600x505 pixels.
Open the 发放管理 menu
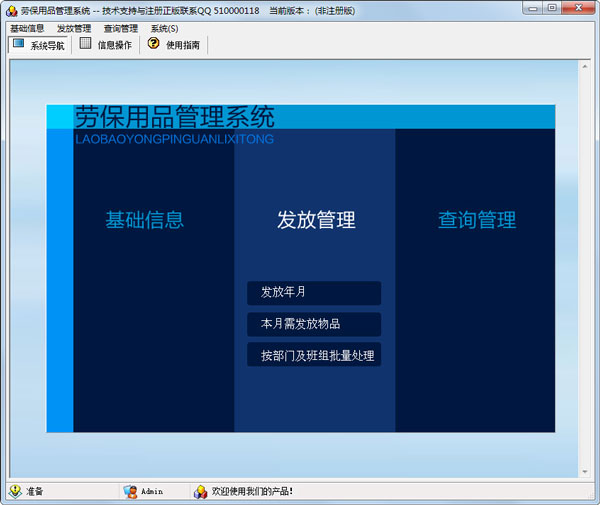point(74,28)
